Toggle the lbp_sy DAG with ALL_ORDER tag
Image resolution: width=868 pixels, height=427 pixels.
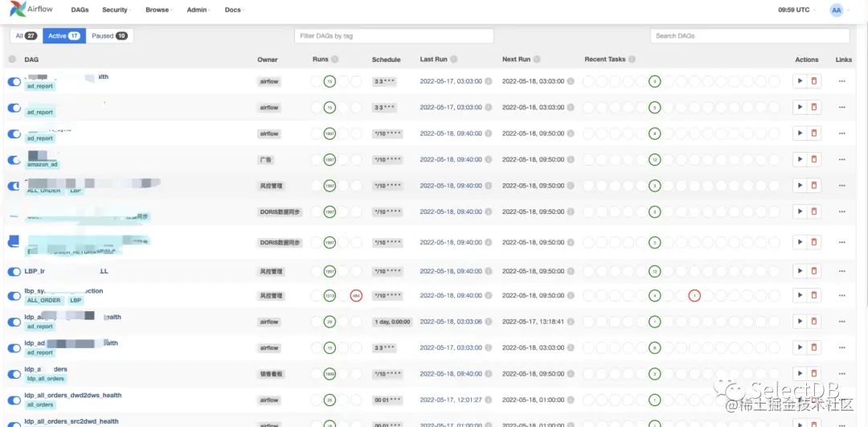click(x=14, y=296)
